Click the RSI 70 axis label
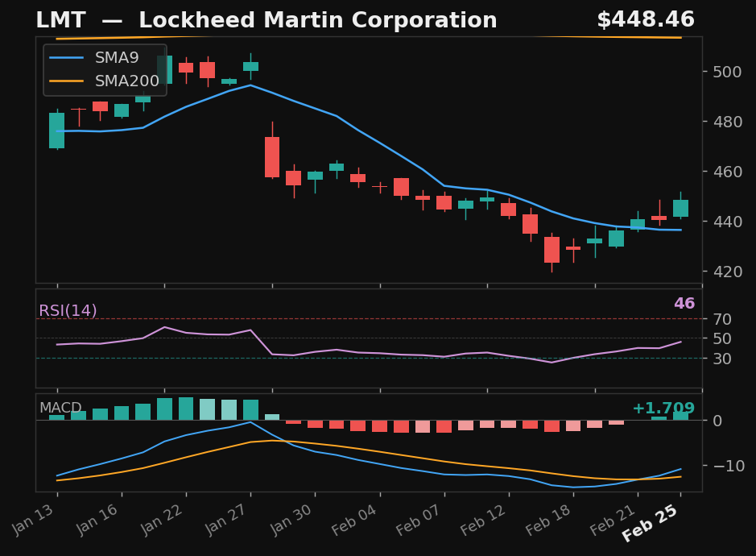 click(x=723, y=319)
